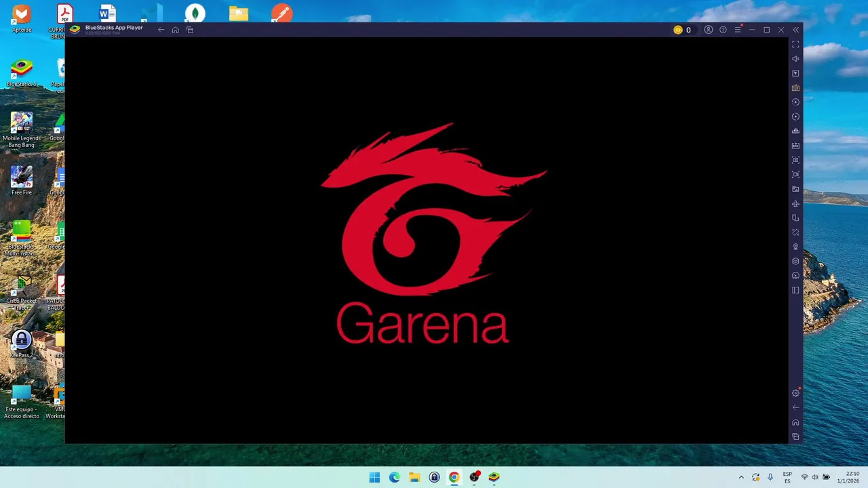
Task: Open the BlueStacks help question mark icon
Action: [723, 30]
